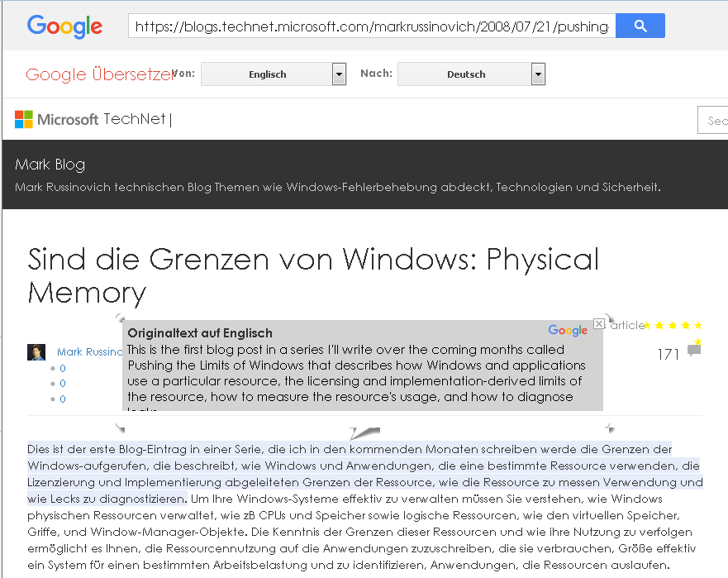Open the Englisch source language dropdown
This screenshot has height=578, width=728.
coord(274,74)
